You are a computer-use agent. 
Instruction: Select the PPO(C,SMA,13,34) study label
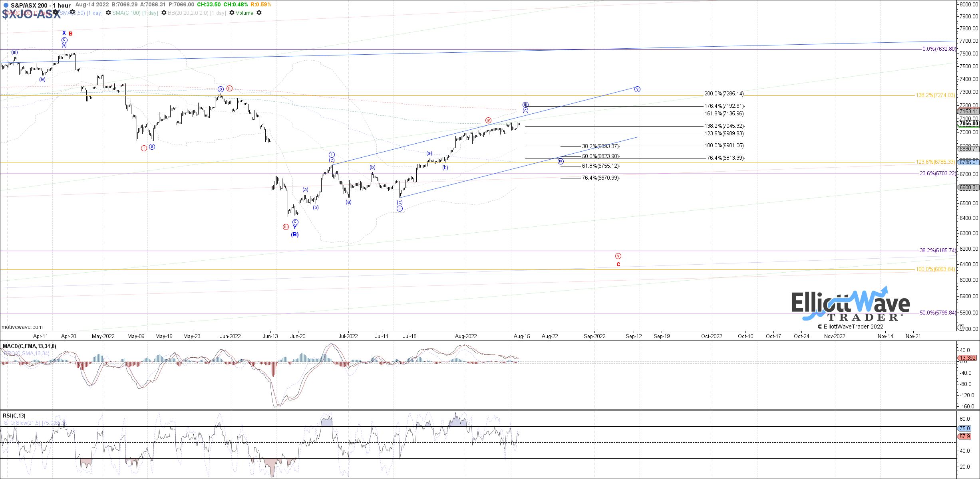click(x=26, y=353)
